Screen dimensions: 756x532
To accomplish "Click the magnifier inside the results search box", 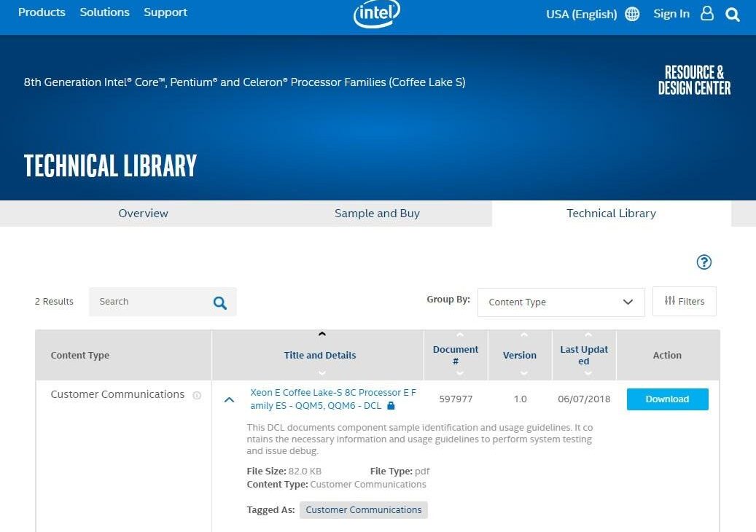I will click(x=219, y=302).
